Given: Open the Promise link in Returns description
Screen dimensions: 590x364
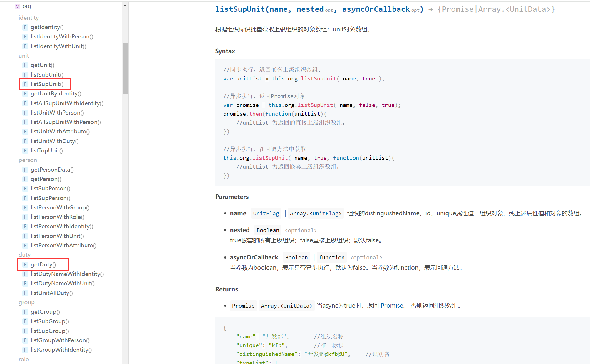Looking at the screenshot, I should (392, 306).
